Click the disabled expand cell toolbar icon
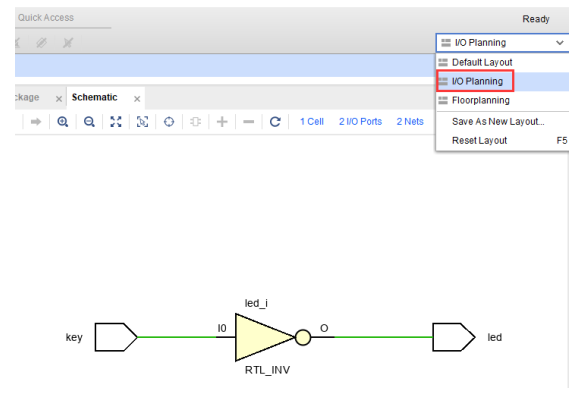 (x=195, y=122)
